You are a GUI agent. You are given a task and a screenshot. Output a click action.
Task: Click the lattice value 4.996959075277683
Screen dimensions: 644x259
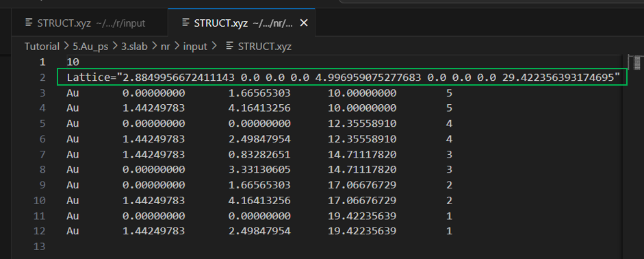368,77
